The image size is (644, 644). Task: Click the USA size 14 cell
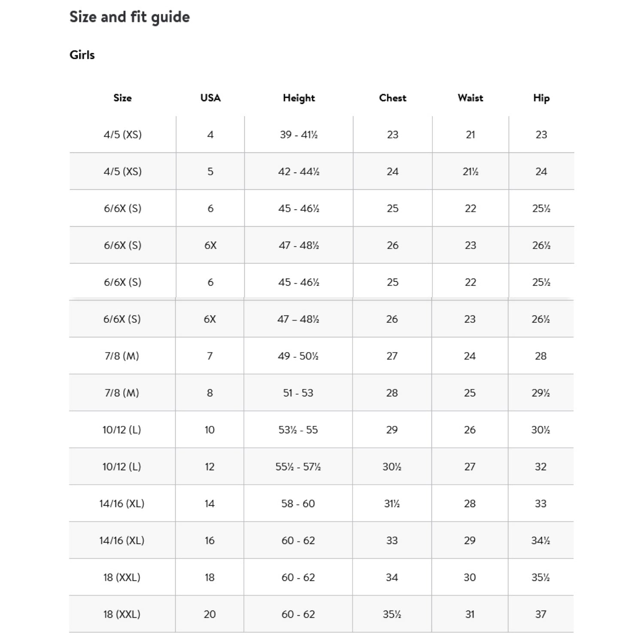210,504
